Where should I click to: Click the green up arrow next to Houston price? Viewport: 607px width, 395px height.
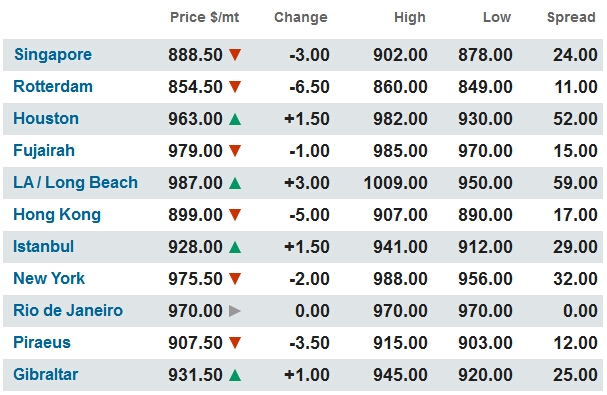(235, 119)
